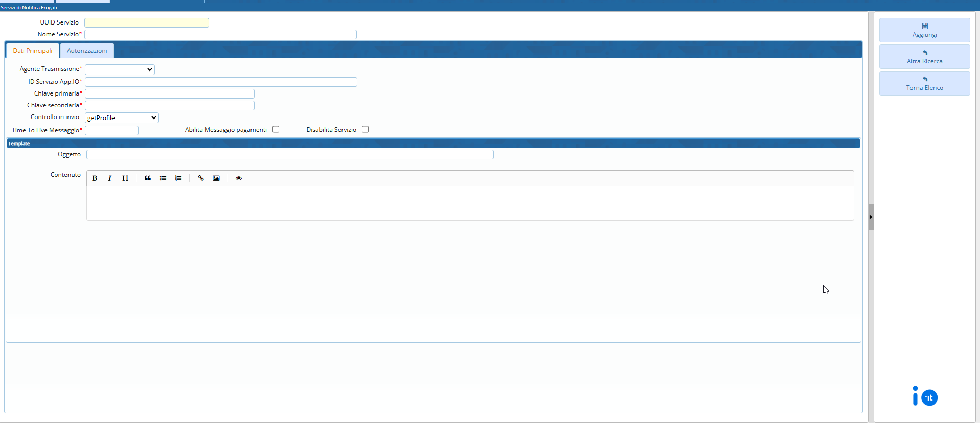Insert a link via the editor toolbar
The height and width of the screenshot is (424, 980).
tap(201, 178)
